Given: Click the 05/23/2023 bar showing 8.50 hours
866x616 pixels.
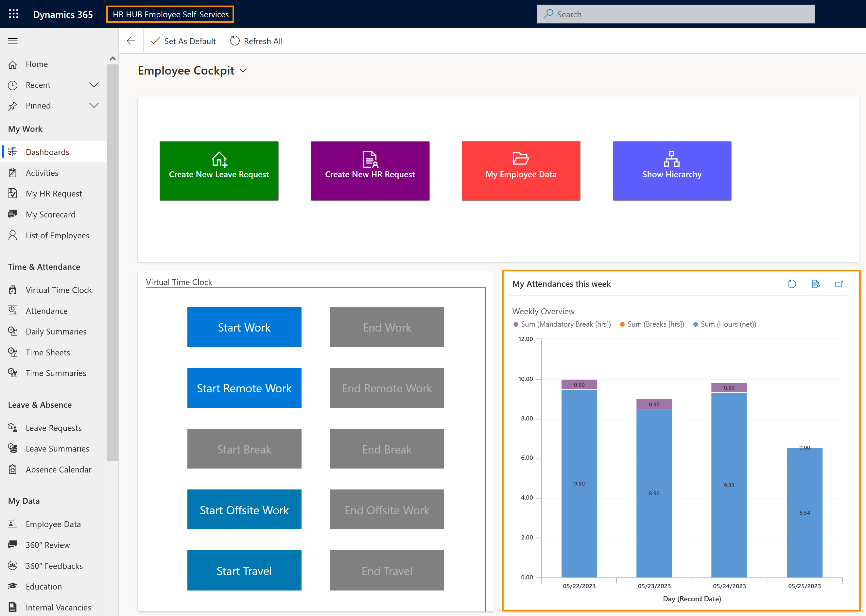Looking at the screenshot, I should [x=654, y=493].
